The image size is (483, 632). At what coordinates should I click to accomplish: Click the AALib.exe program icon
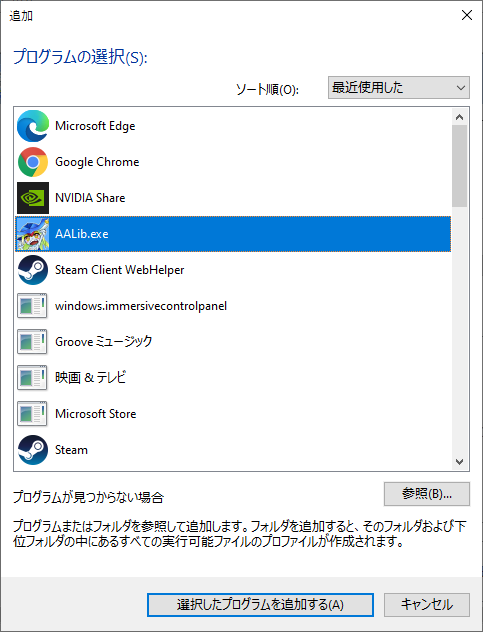(x=33, y=234)
